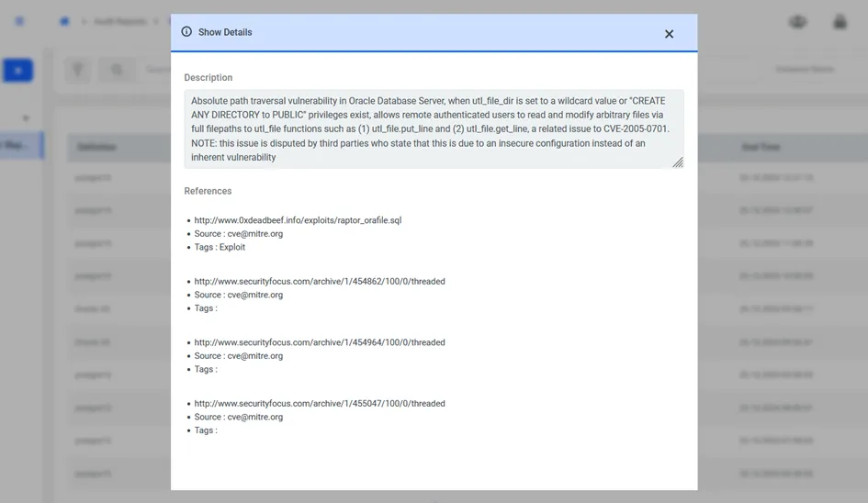Open the securityfocus archive 455047 link

tap(319, 404)
